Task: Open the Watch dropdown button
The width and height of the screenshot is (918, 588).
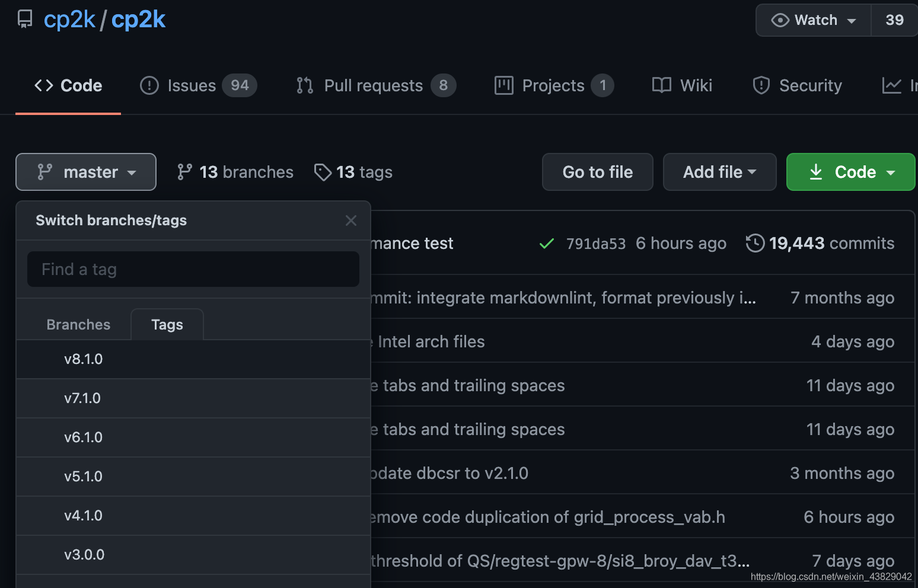Action: [813, 20]
